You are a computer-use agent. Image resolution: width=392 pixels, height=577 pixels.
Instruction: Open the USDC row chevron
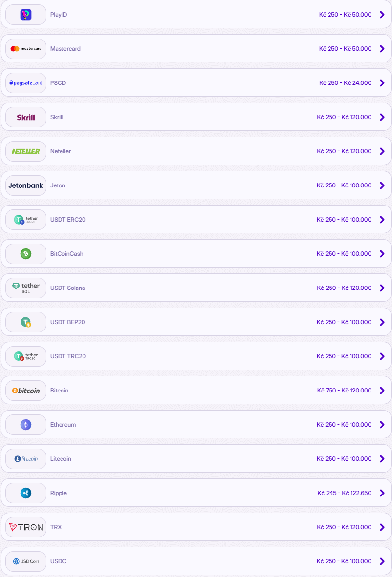coord(382,561)
